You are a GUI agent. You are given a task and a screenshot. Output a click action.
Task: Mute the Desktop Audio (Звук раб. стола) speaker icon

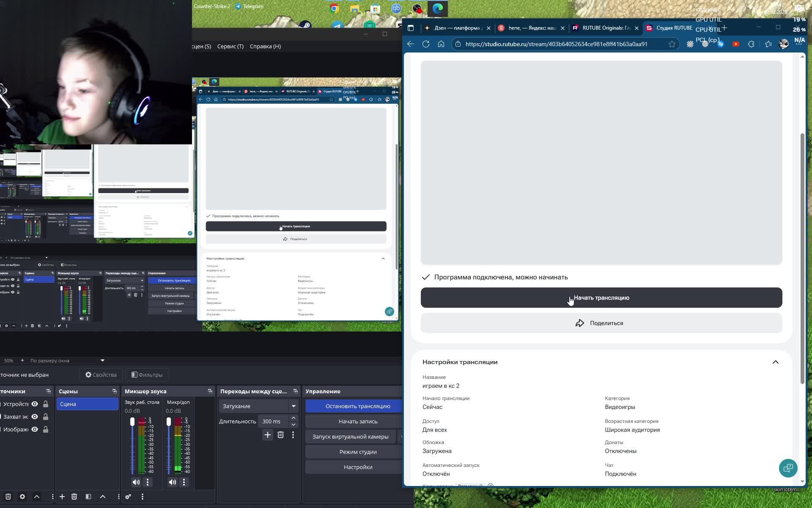coord(136,482)
